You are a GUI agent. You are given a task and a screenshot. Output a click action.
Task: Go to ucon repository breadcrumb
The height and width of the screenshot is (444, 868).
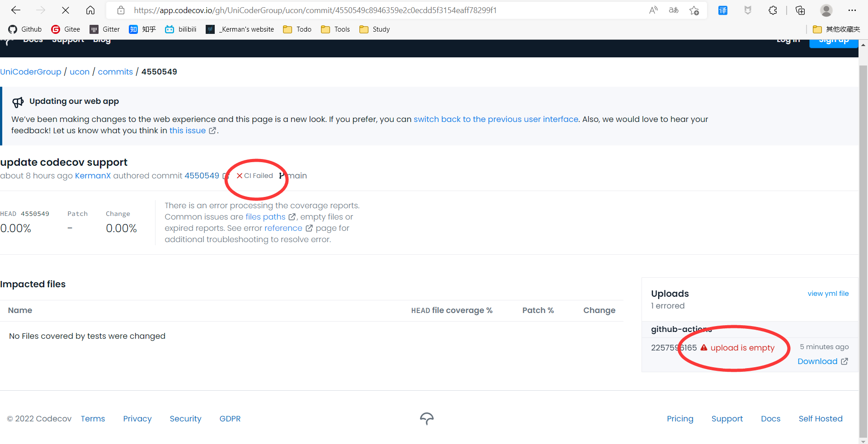(80, 72)
